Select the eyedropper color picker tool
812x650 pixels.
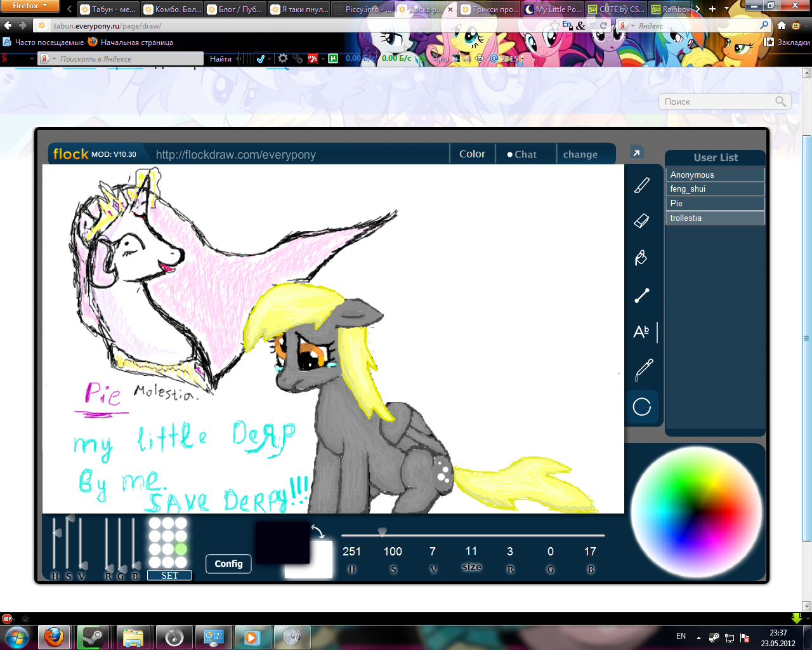point(643,369)
